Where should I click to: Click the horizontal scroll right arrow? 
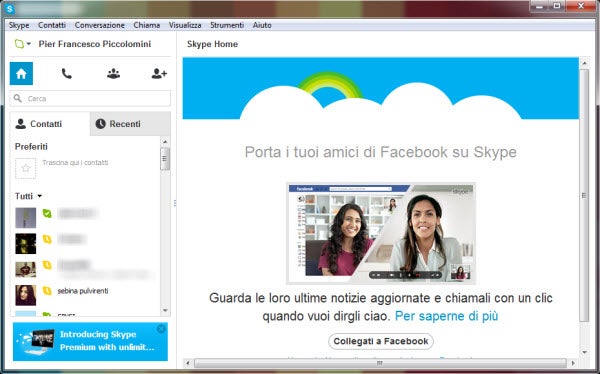coord(573,363)
